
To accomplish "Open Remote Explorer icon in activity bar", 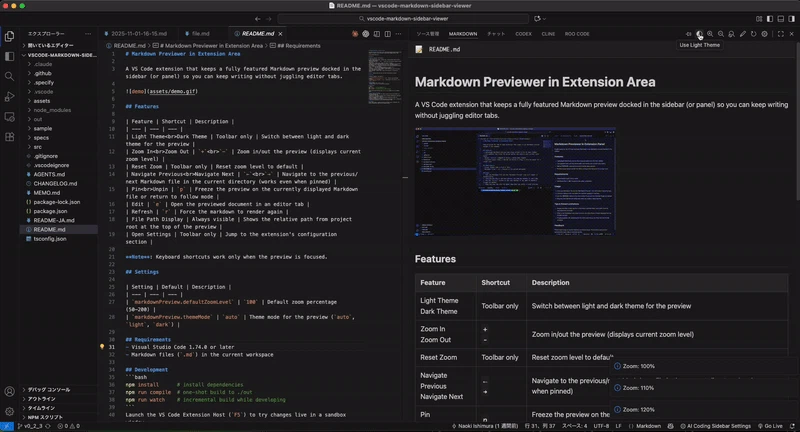I will click(x=9, y=117).
